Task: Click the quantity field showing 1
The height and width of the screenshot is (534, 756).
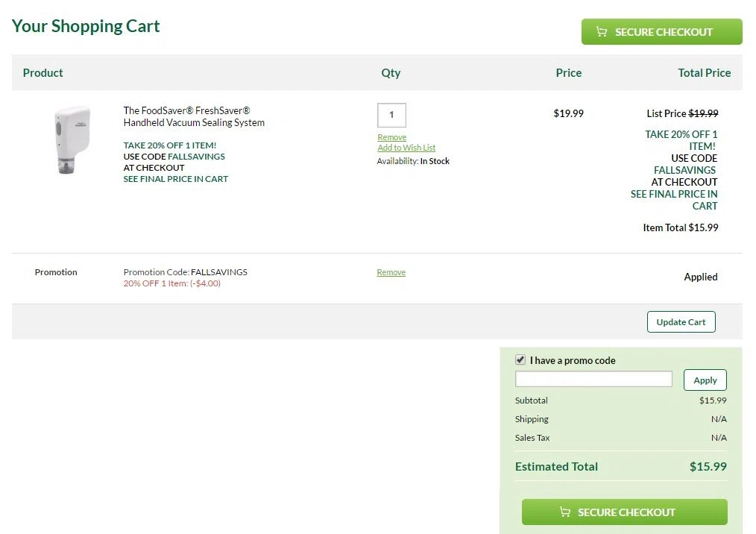Action: click(391, 115)
